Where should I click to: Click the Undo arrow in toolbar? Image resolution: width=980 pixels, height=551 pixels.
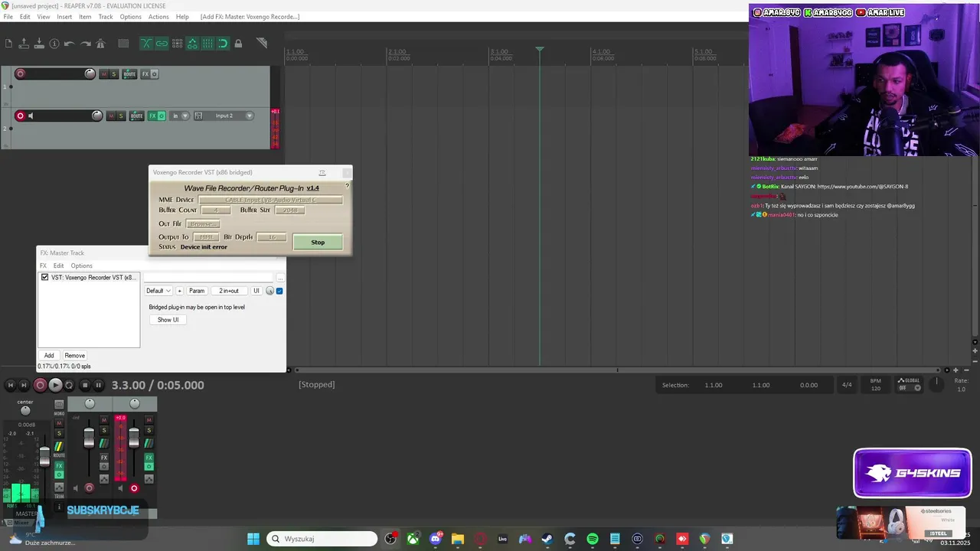click(70, 44)
